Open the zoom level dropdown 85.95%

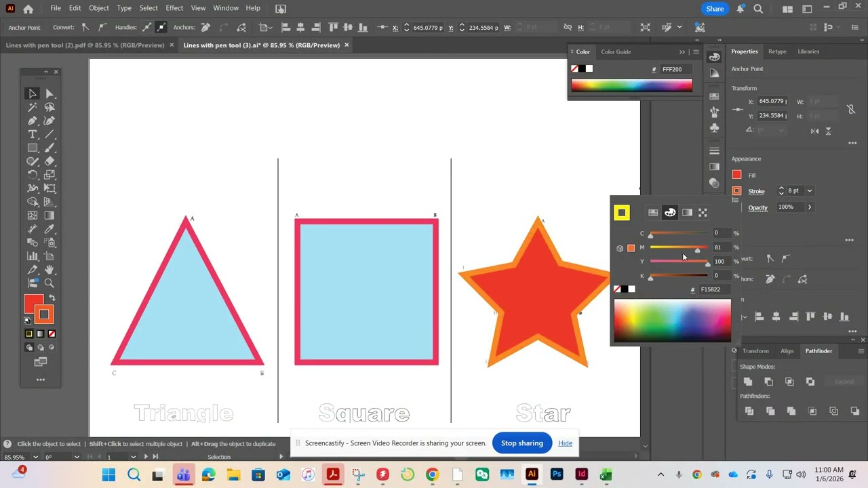tap(35, 457)
